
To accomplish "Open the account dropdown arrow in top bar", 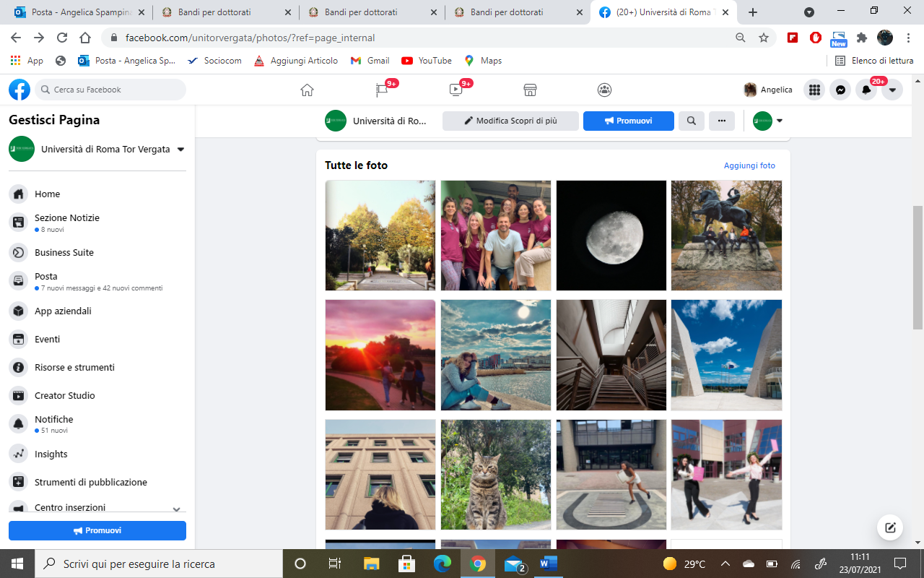I will click(x=892, y=90).
